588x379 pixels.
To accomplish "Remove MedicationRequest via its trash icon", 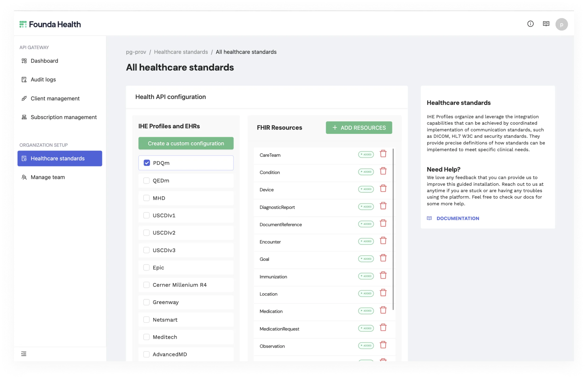I will pyautogui.click(x=383, y=327).
